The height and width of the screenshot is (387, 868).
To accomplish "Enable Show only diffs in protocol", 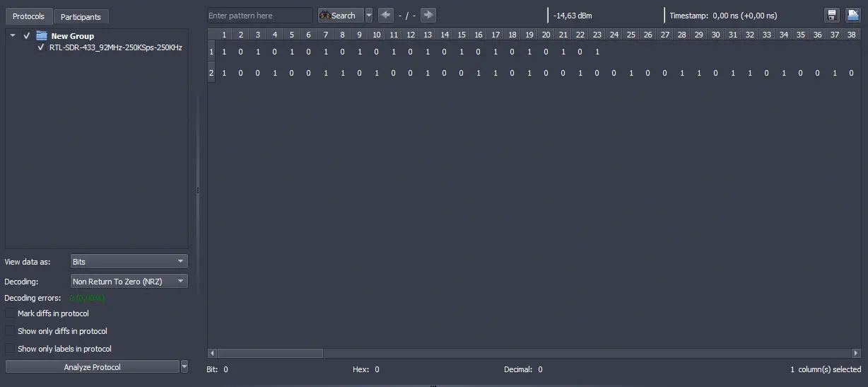I will click(x=10, y=331).
